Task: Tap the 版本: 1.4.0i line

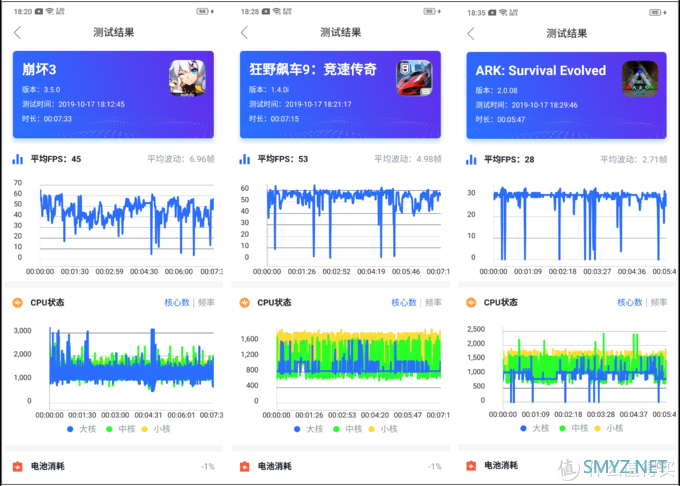Action: click(269, 90)
